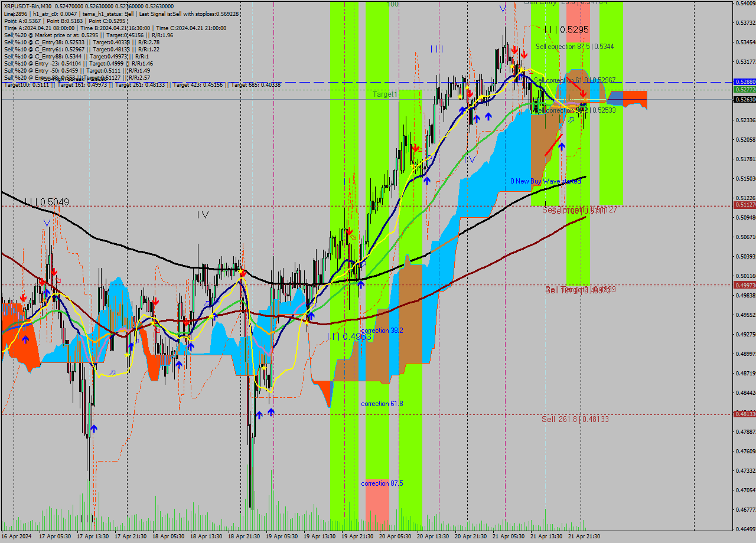756x543 pixels.
Task: Click the 'correction 61.8' label
Action: click(x=382, y=404)
